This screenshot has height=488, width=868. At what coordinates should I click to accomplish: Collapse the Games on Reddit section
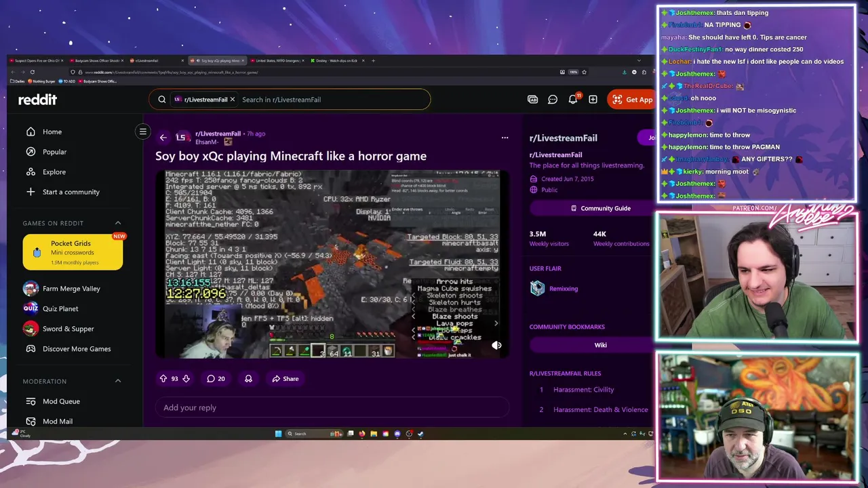[x=118, y=223]
